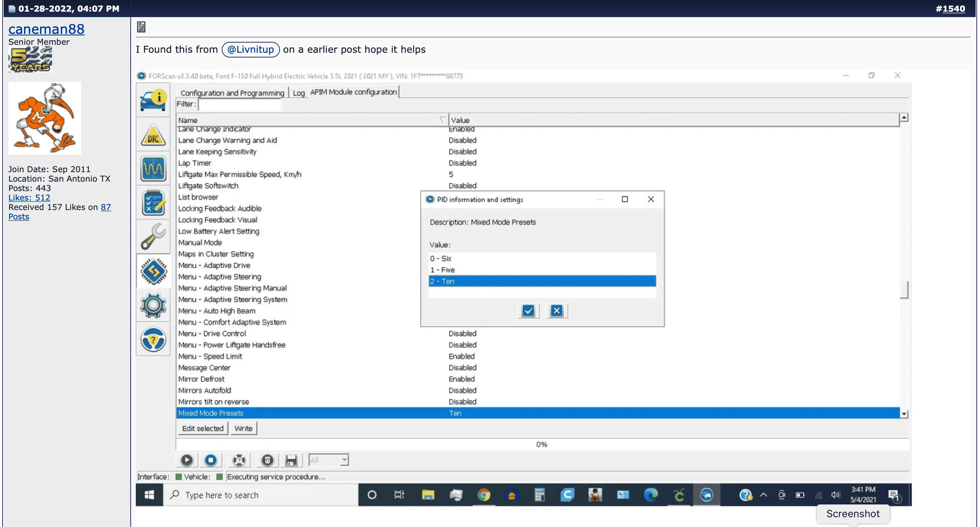Open the oscilloscope live data section
Viewport: 980px width, 527px height.
click(153, 169)
